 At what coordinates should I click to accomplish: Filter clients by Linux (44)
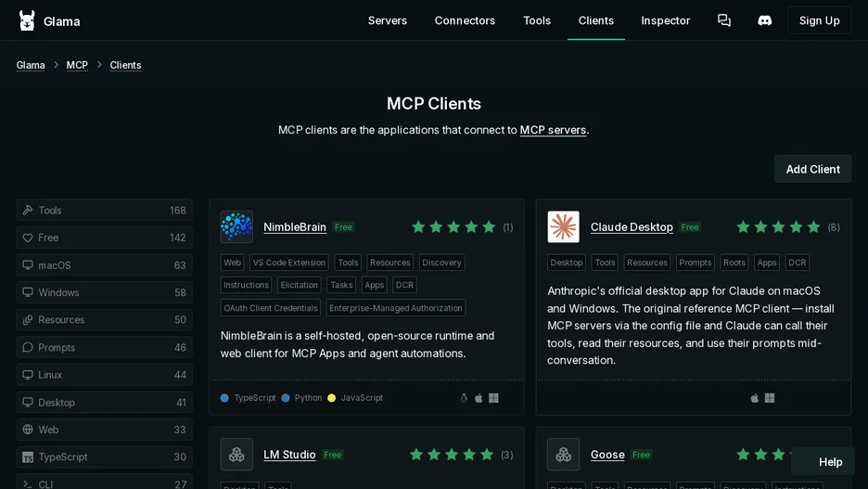point(105,374)
